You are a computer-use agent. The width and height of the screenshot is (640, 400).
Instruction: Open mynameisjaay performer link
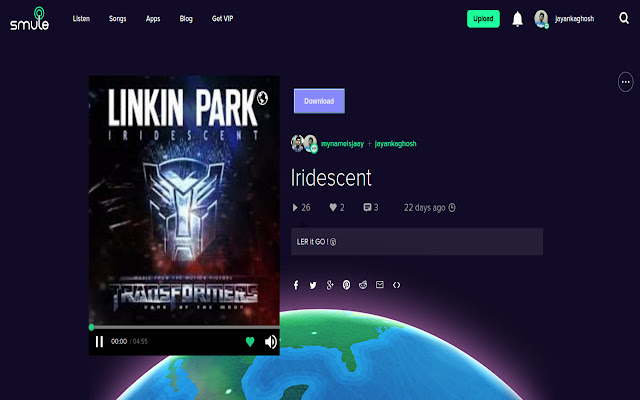pos(342,144)
